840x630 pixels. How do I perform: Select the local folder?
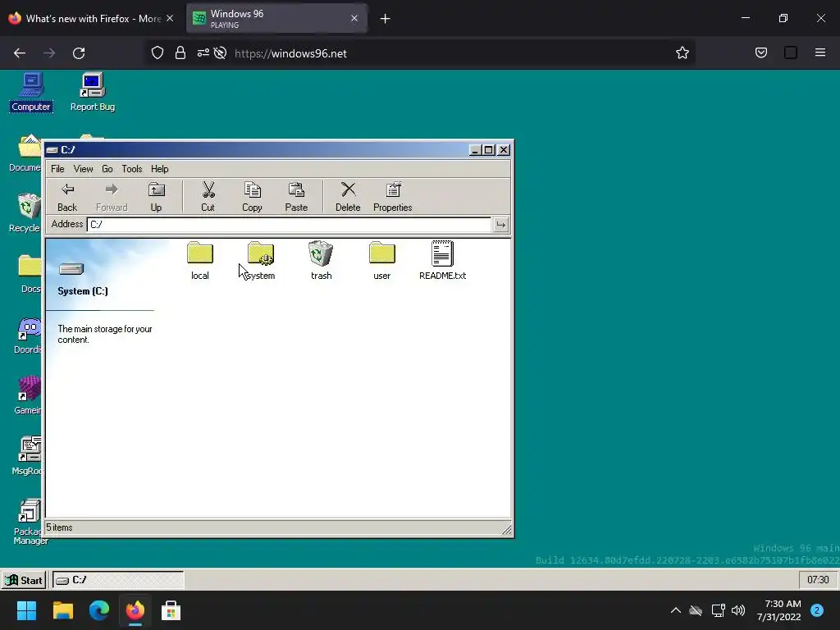200,261
